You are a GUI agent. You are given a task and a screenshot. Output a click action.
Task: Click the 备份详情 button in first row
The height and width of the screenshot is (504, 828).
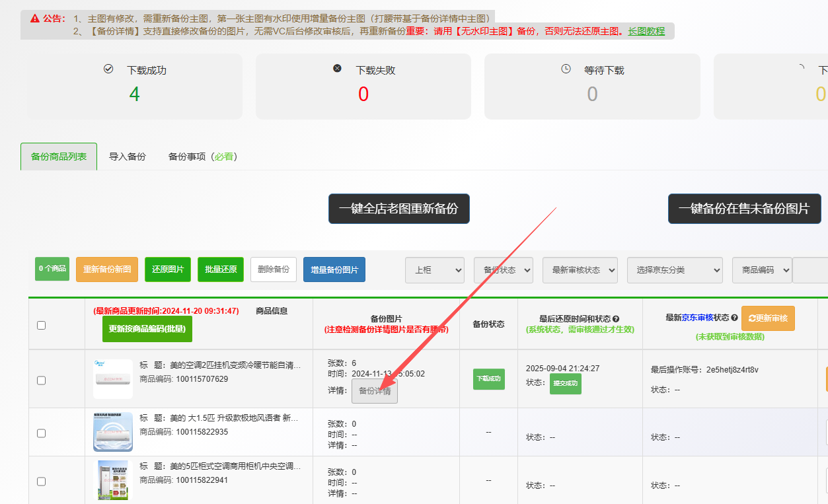point(375,390)
